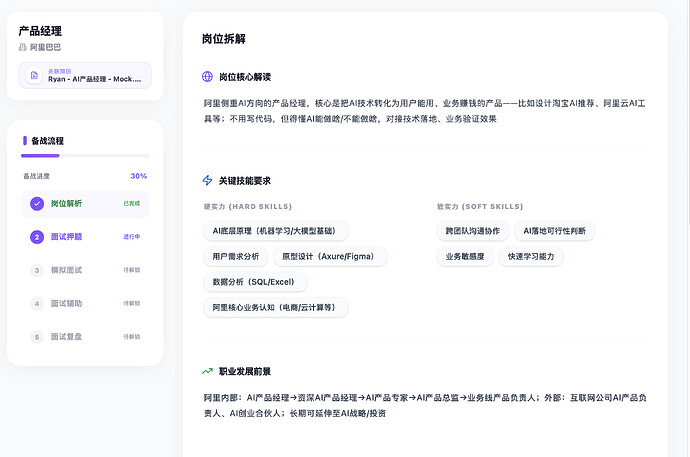Click the 待解锁 status for 面试复盘
Viewport: 690px width, 457px height.
pyautogui.click(x=132, y=337)
